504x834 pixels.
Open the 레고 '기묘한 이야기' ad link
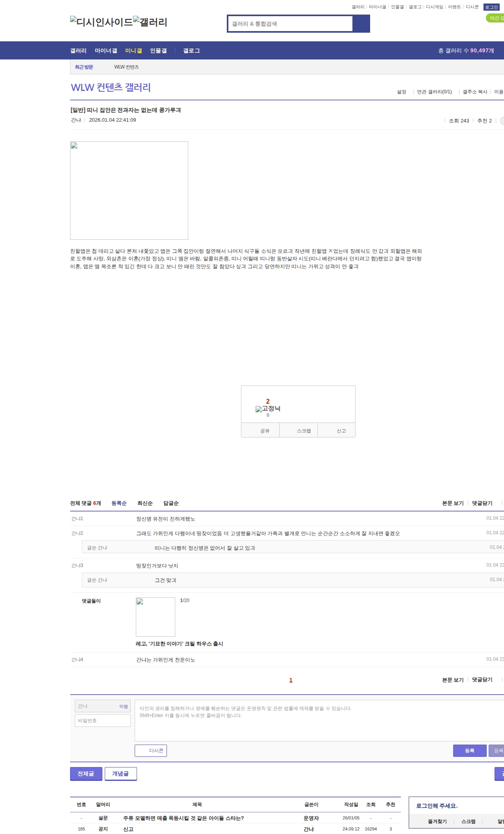pos(179,644)
